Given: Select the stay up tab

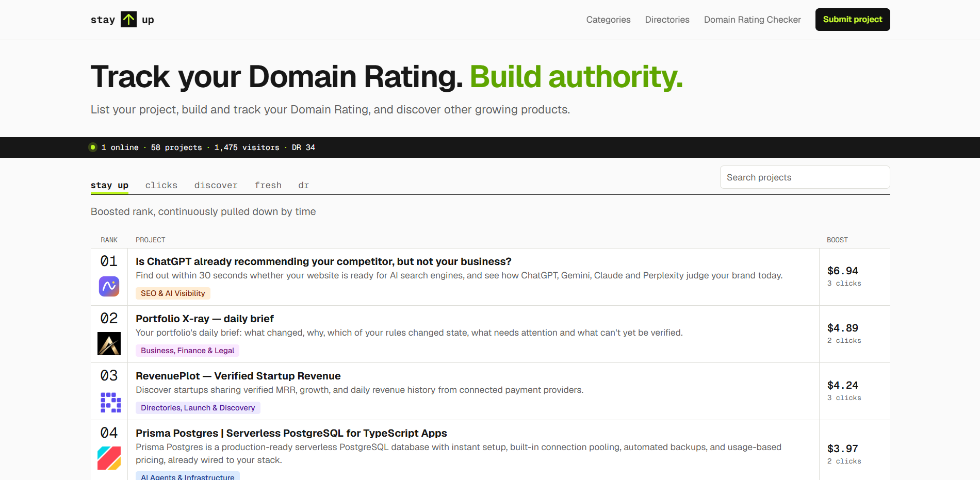Looking at the screenshot, I should click(x=109, y=185).
